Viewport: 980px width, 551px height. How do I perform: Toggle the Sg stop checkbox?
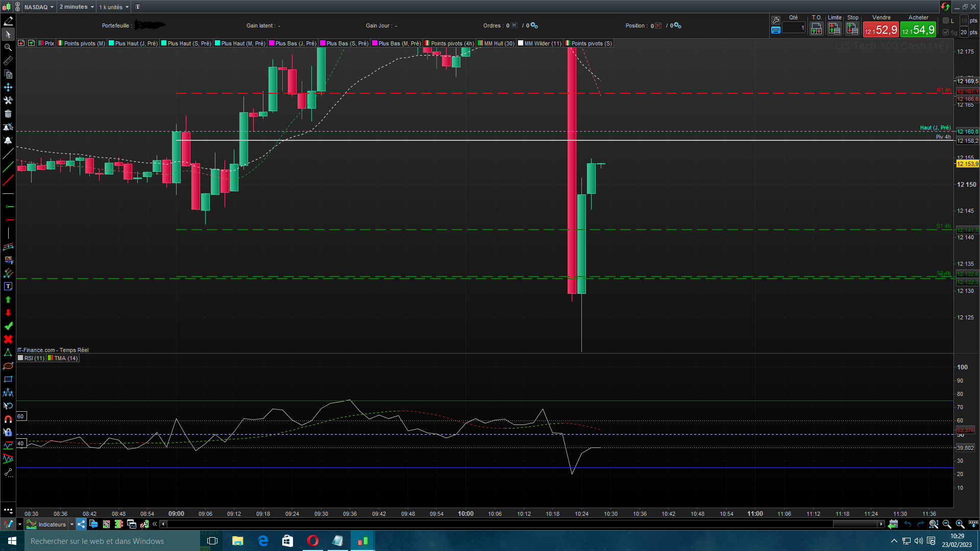pyautogui.click(x=946, y=32)
